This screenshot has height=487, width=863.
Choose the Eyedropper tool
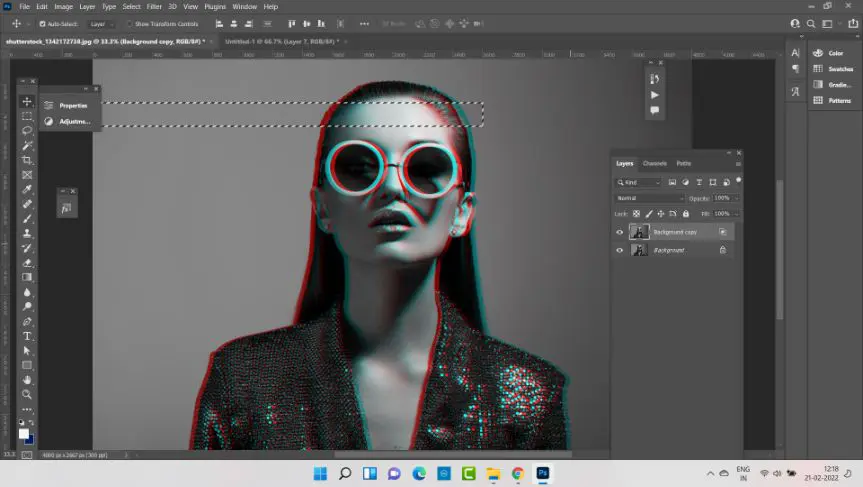tap(28, 189)
